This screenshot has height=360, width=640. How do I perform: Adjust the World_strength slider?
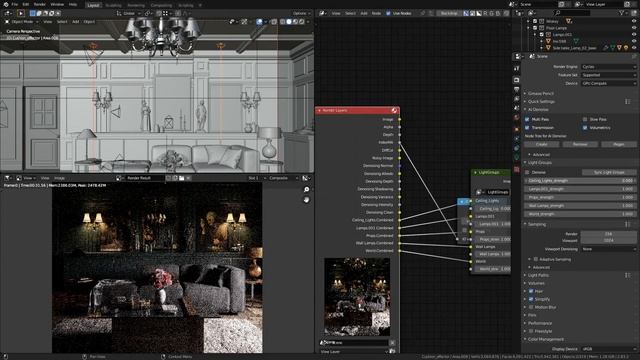580,214
